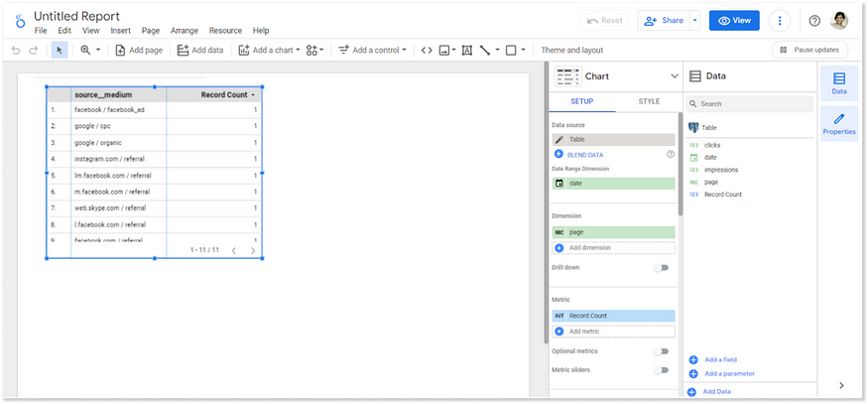Image resolution: width=868 pixels, height=404 pixels.
Task: Insert a text box from toolbar
Action: 467,50
